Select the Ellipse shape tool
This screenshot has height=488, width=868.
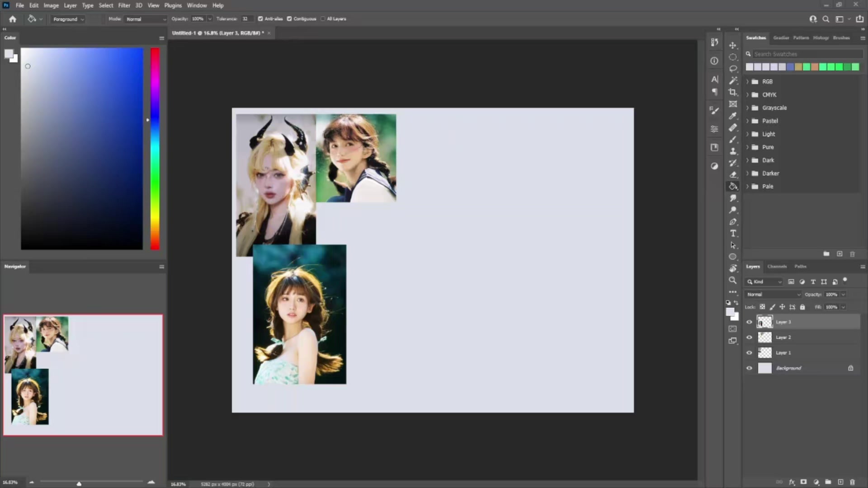pyautogui.click(x=733, y=257)
